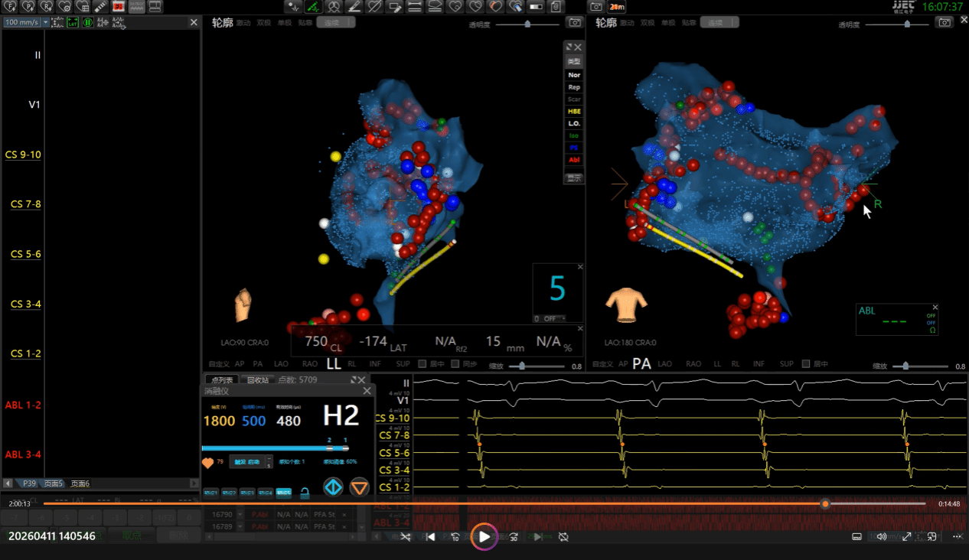Expand the dropdown beside point 16790
969x560 pixels.
[240, 516]
